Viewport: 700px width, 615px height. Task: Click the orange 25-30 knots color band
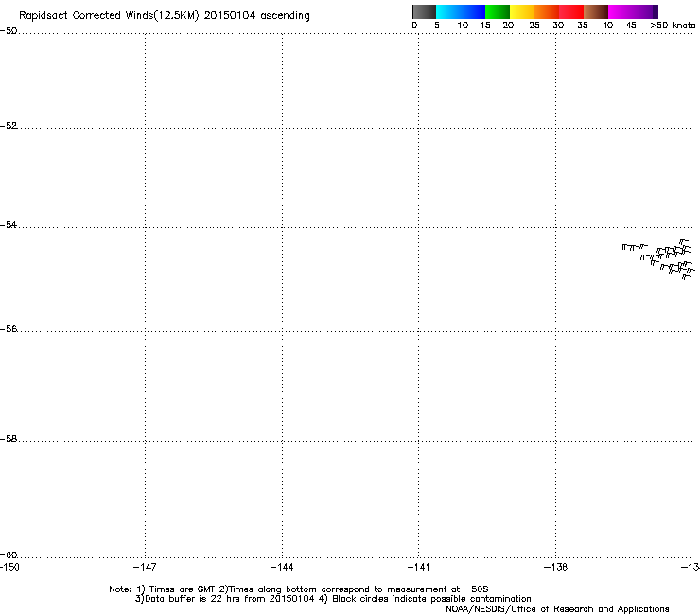(547, 11)
